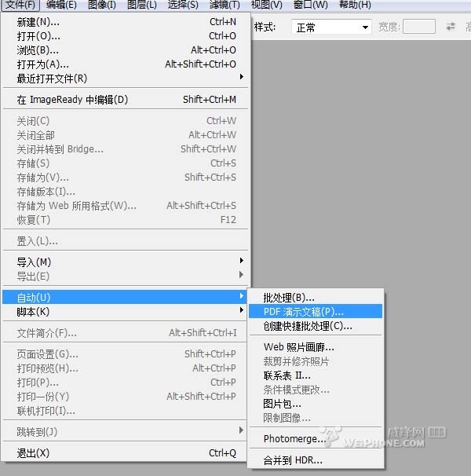Select 创建快捷批处理(C)... entry
Image resolution: width=471 pixels, height=476 pixels.
(316, 326)
